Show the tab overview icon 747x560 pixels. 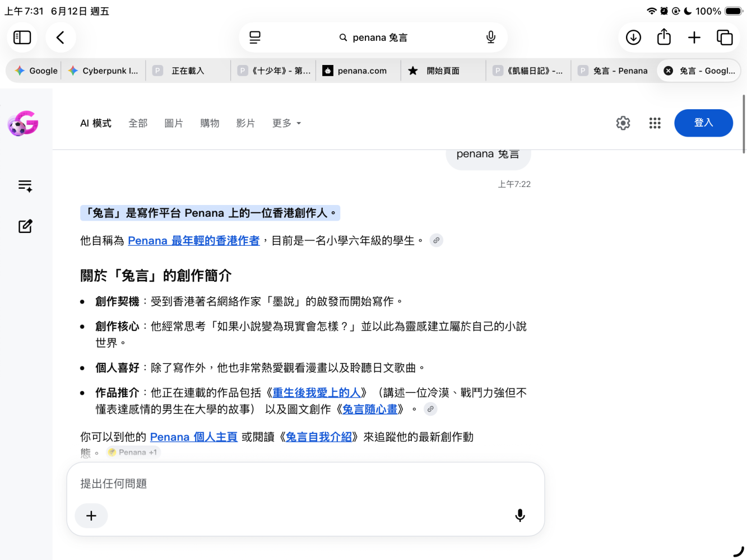tap(725, 38)
